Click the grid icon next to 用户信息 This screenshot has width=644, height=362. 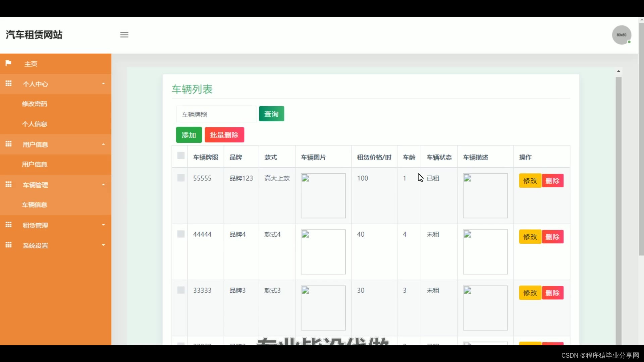(9, 144)
